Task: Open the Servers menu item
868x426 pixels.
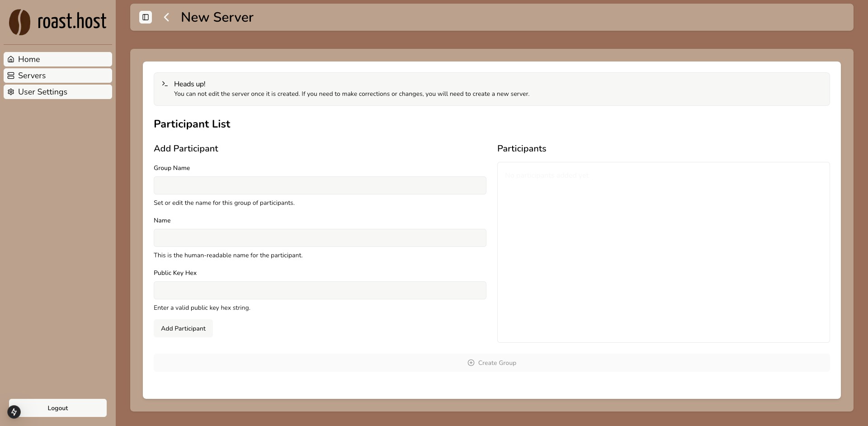Action: coord(58,76)
